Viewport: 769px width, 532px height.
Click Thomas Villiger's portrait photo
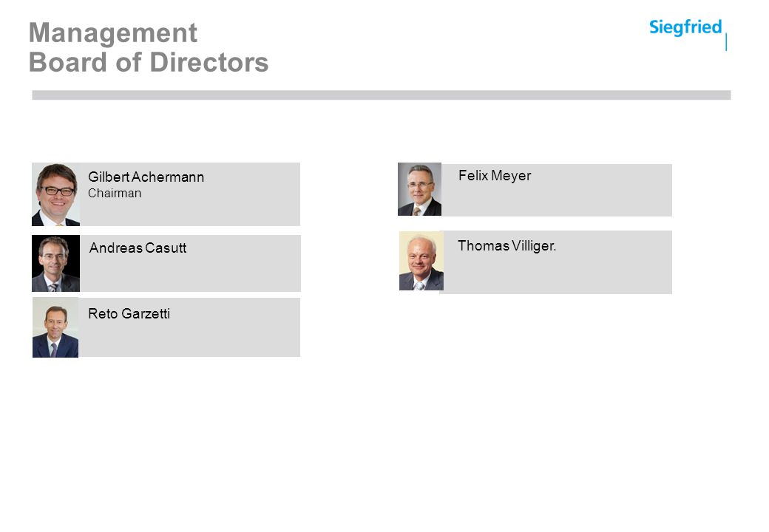pos(421,261)
